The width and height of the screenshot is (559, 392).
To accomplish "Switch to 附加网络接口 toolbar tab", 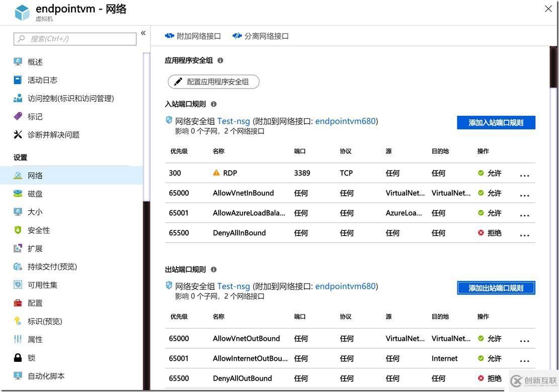I will [x=194, y=36].
